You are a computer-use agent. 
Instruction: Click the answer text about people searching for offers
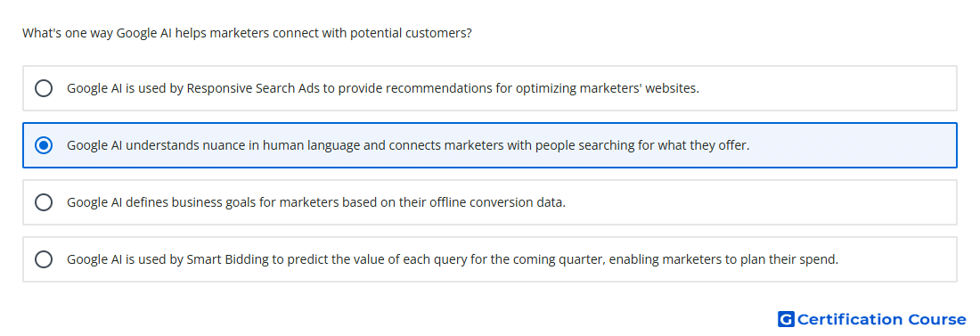pos(408,145)
